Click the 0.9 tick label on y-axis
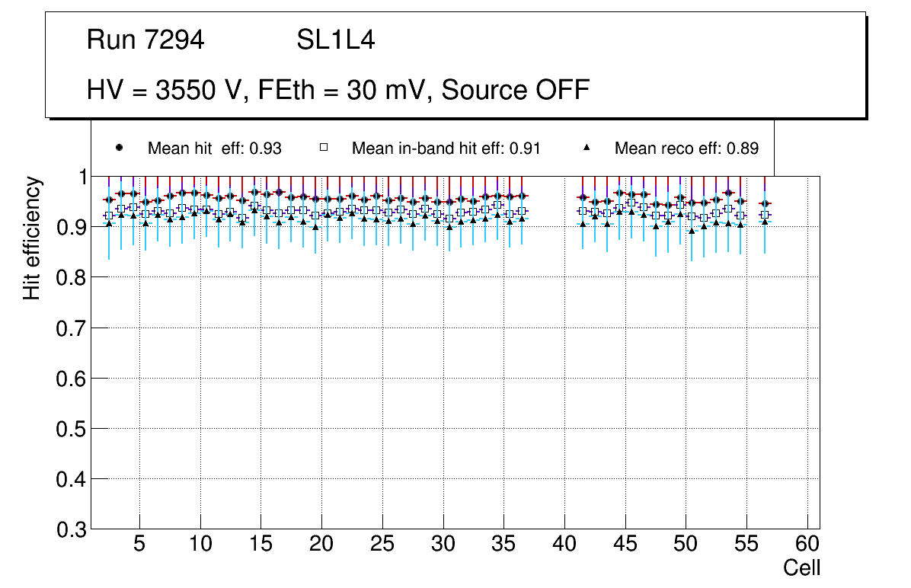The width and height of the screenshot is (911, 588). pos(71,227)
